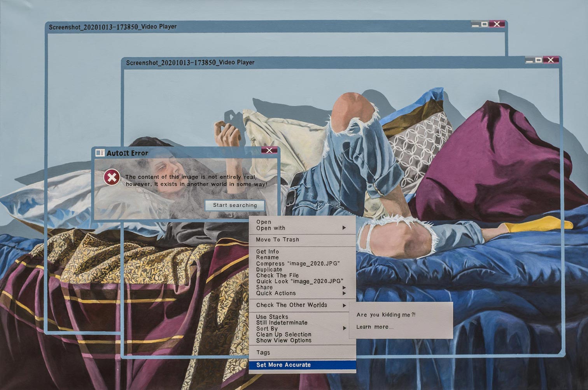This screenshot has height=390, width=588.
Task: Click the AutoIt Error title bar icon
Action: pyautogui.click(x=100, y=153)
